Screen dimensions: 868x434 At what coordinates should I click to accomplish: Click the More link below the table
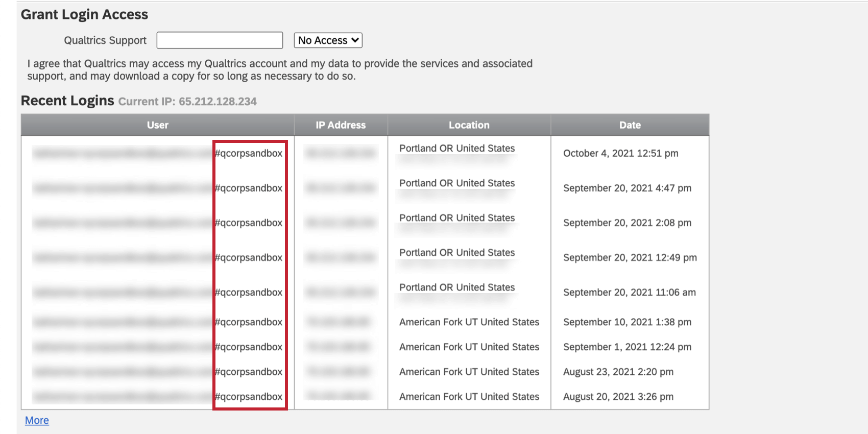(36, 420)
